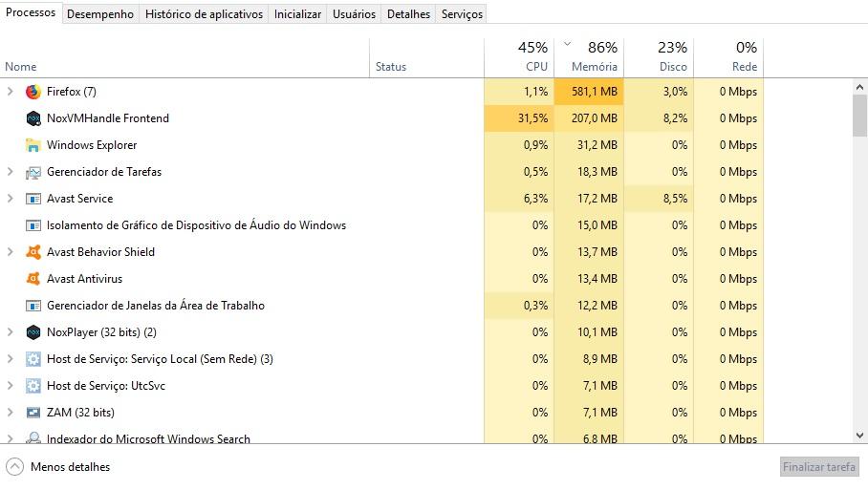This screenshot has width=868, height=490.
Task: Click the 581,1 MB memory value
Action: coord(595,92)
